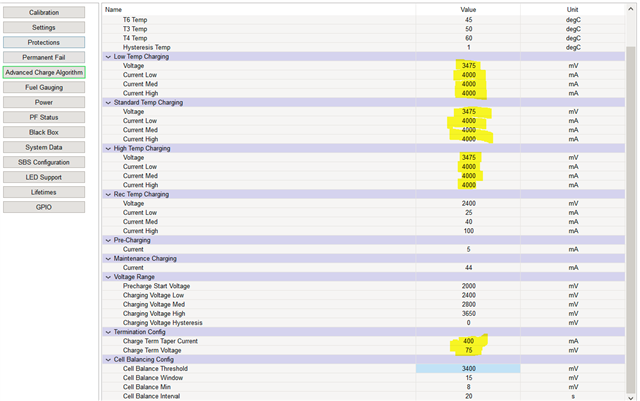Select the Charging Voltage Med value
Image resolution: width=640 pixels, height=401 pixels.
point(468,305)
